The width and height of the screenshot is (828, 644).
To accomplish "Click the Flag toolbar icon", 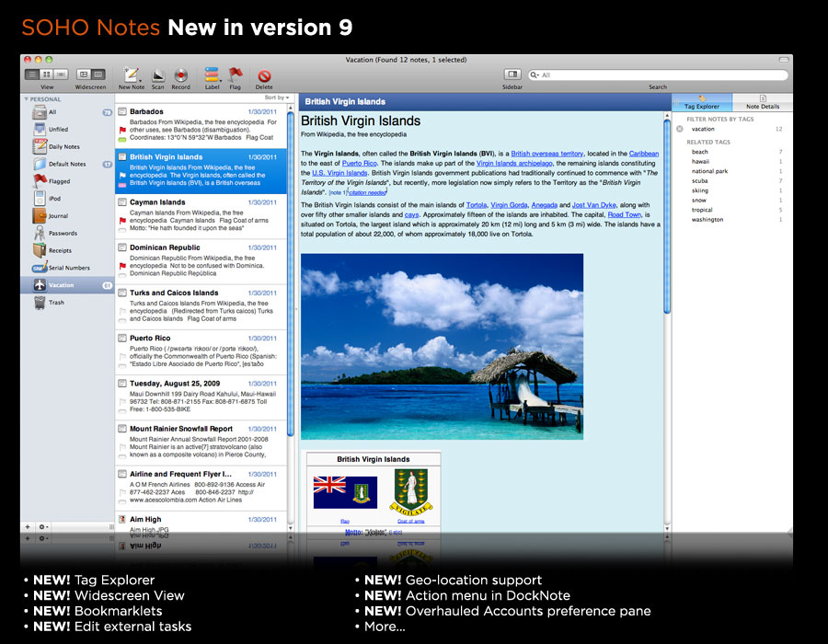I will (236, 75).
